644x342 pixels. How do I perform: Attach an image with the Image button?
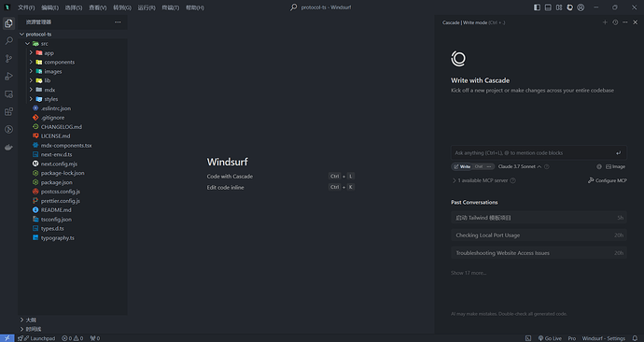[x=615, y=166]
